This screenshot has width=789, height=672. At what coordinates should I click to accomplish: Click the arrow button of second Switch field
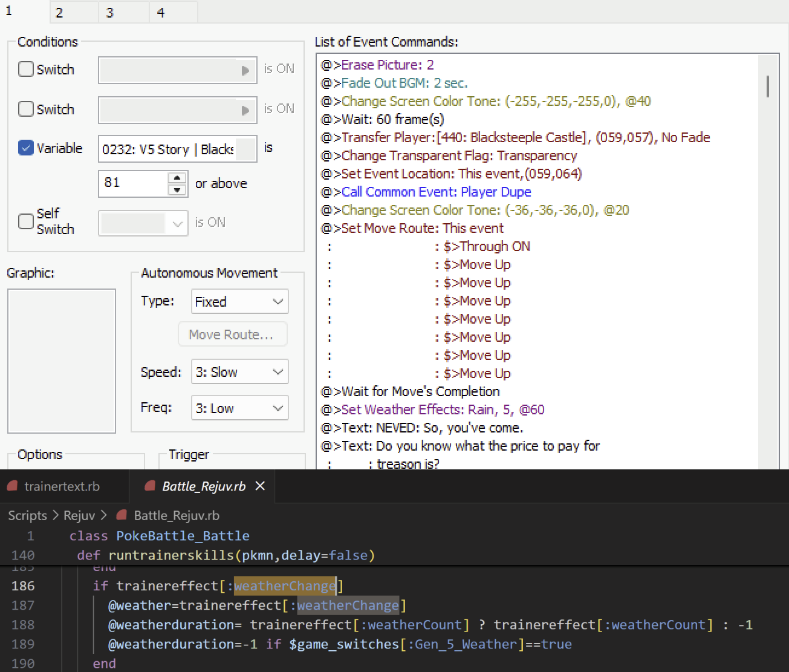point(245,110)
